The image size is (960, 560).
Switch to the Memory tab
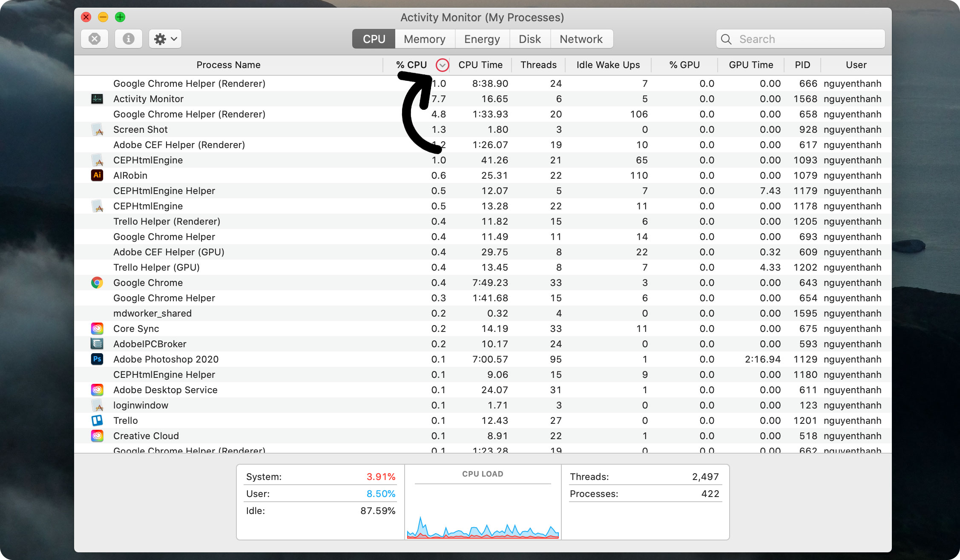coord(425,39)
